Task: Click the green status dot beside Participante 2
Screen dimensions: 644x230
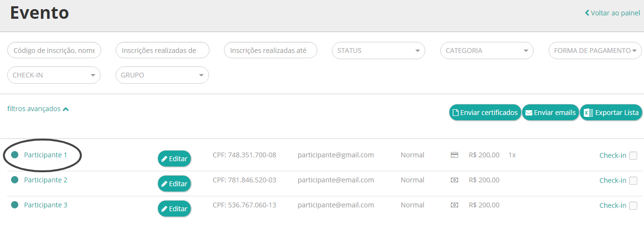Action: (14, 180)
